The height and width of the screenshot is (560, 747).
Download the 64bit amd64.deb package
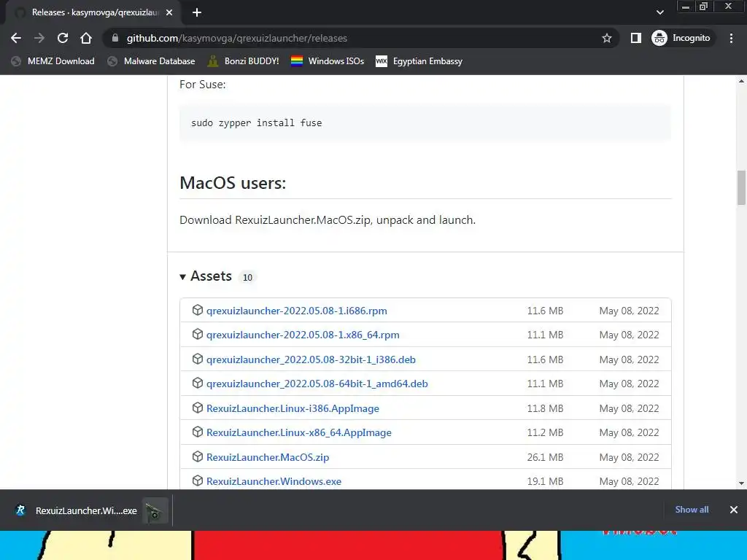[317, 384]
